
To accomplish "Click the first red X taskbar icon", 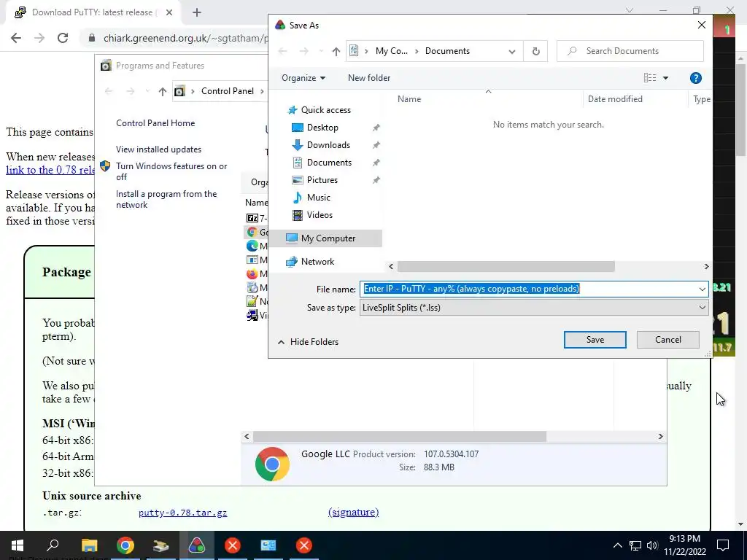I will tap(233, 545).
